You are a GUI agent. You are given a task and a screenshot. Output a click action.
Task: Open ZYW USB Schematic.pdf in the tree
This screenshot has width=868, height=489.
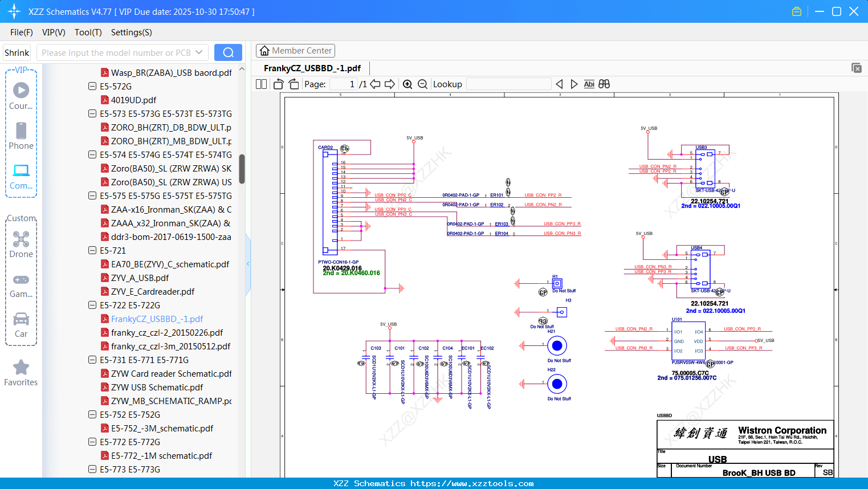(157, 387)
